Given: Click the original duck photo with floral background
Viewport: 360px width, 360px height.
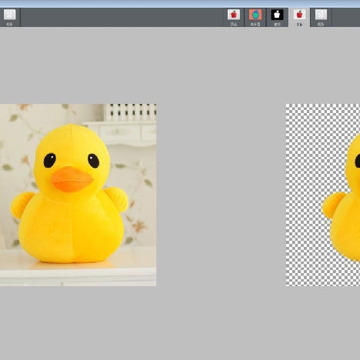Looking at the screenshot, I should 78,195.
